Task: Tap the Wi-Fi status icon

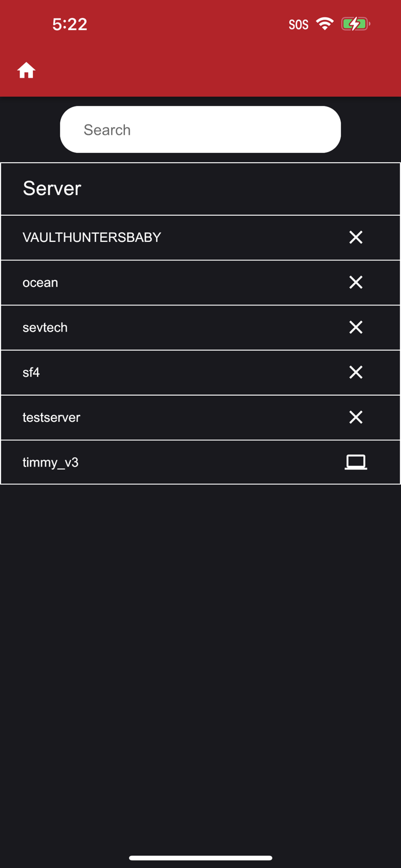Action: [325, 24]
